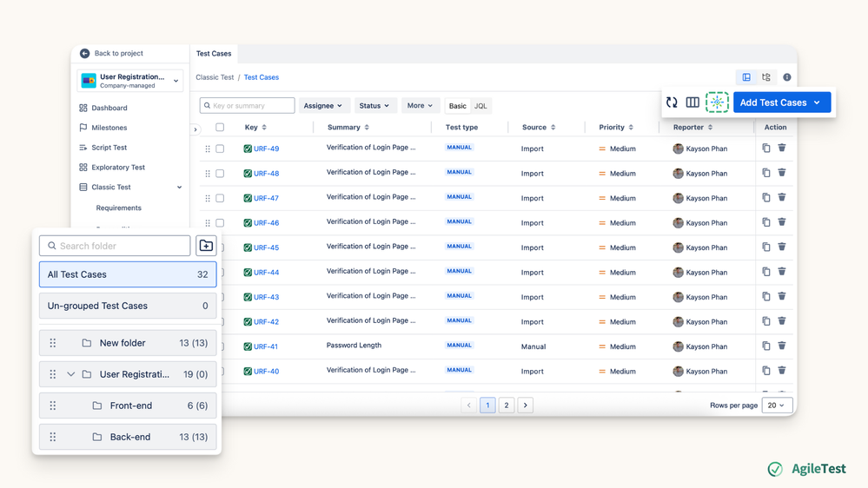Check the checkbox for URF-49
The height and width of the screenshot is (488, 868).
(x=220, y=148)
